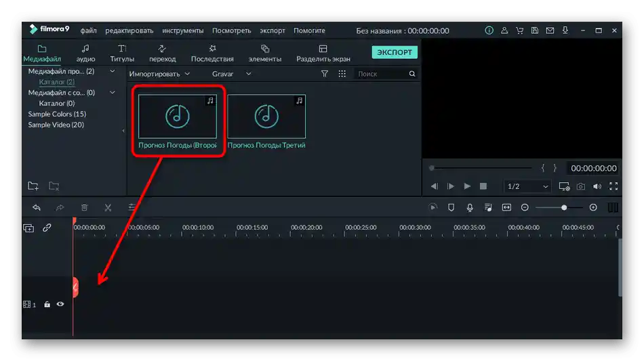This screenshot has height=361, width=644.
Task: Open the Разделить экран tab
Action: pyautogui.click(x=323, y=54)
